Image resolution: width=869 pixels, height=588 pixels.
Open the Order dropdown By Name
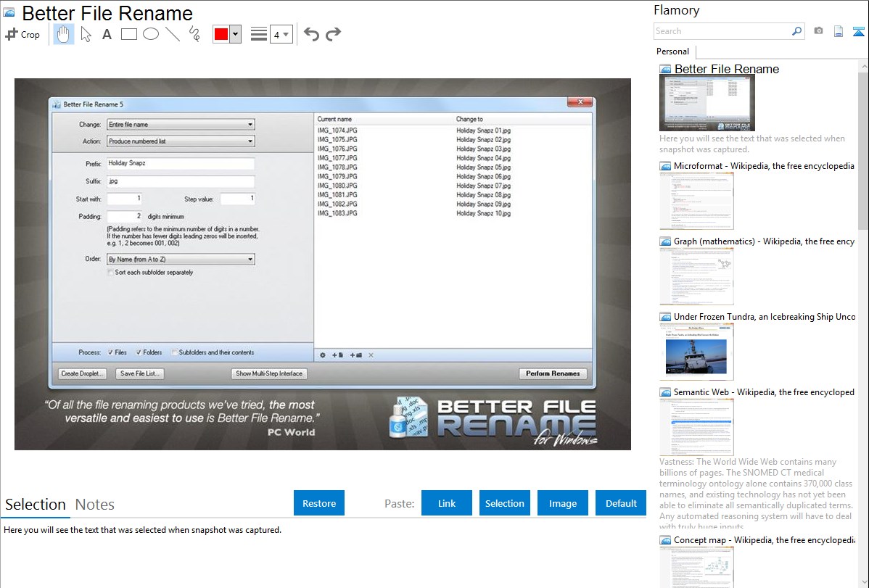click(x=181, y=259)
